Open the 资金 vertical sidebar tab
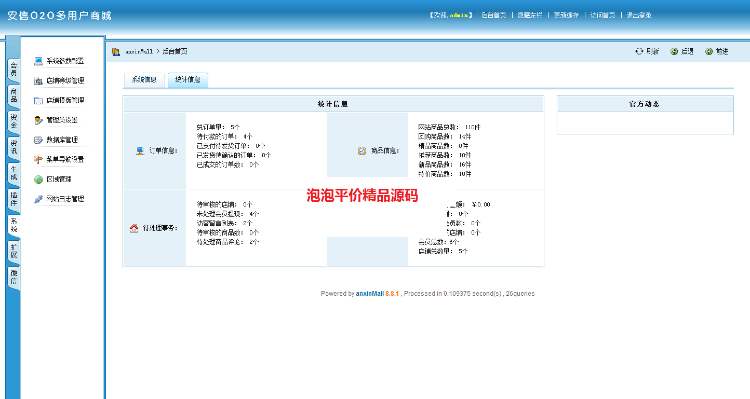 coord(13,122)
